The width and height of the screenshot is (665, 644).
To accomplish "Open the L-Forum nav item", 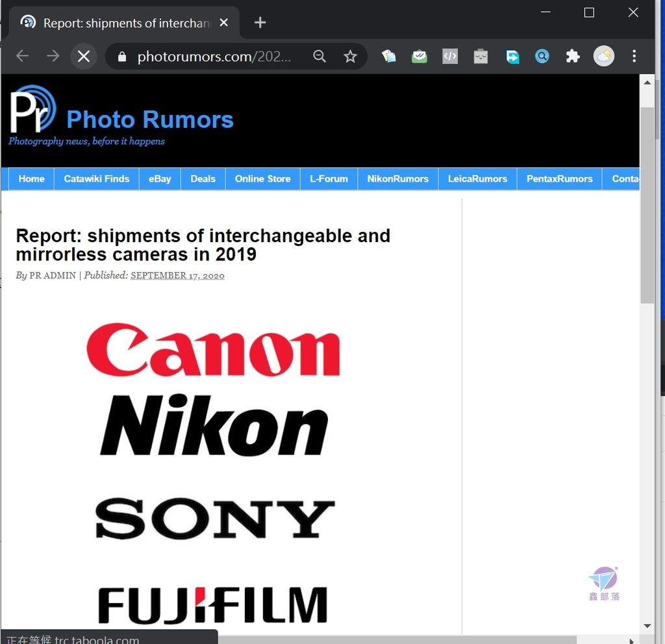I will coord(329,179).
